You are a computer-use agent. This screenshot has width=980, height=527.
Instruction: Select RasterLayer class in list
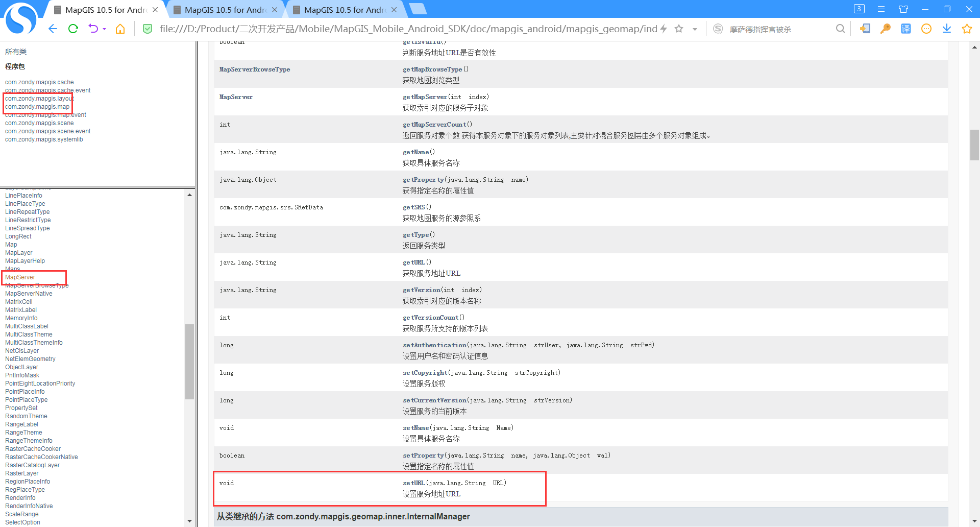(21, 473)
